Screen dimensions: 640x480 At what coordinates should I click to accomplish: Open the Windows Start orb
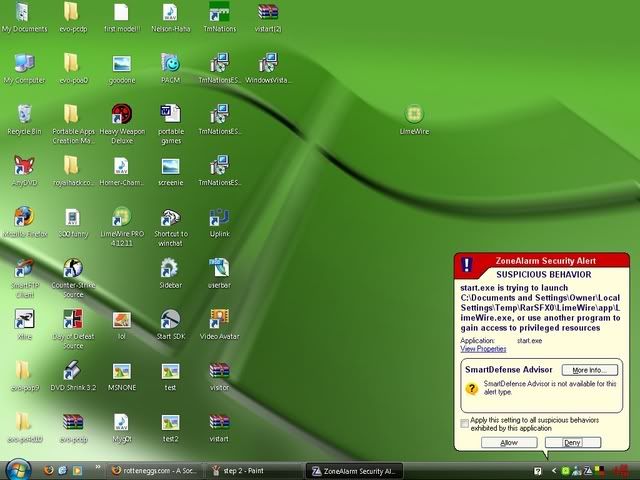pos(18,469)
